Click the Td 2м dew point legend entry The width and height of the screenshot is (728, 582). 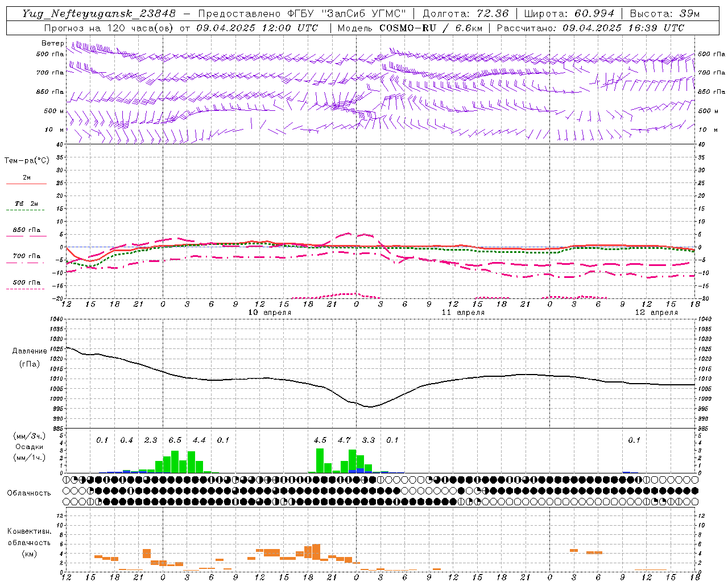27,203
